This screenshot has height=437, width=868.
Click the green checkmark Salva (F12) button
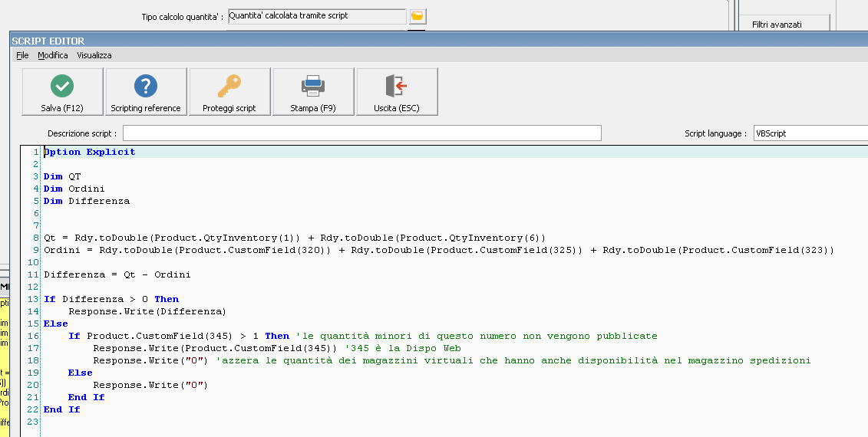[62, 92]
